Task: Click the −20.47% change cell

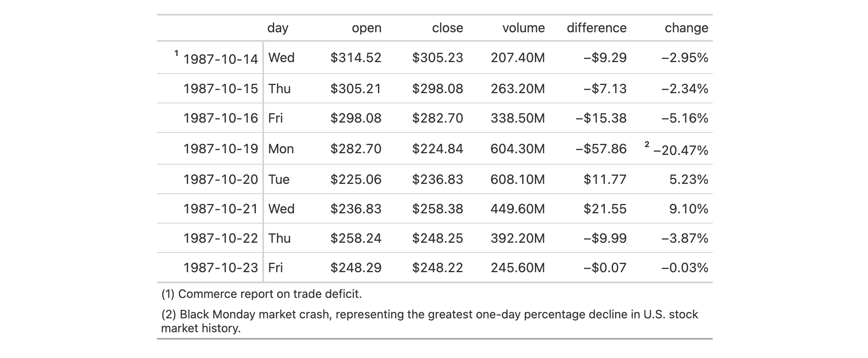Action: pyautogui.click(x=681, y=150)
